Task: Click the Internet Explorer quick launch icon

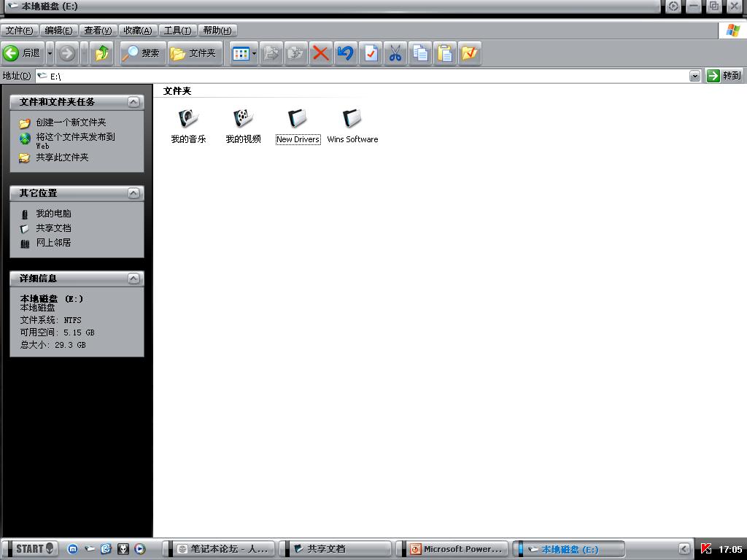Action: (x=106, y=549)
